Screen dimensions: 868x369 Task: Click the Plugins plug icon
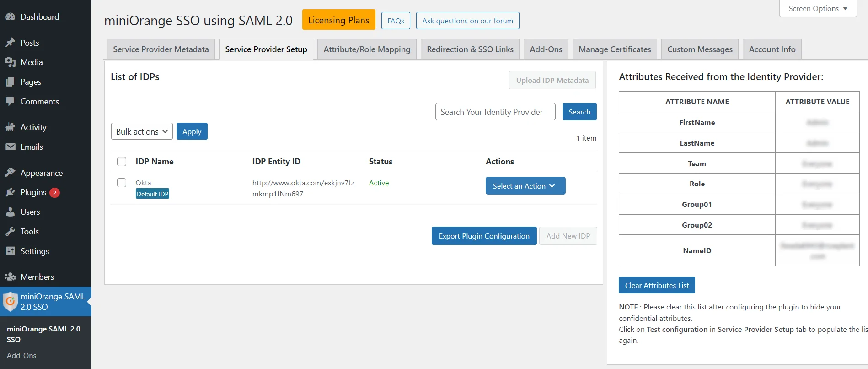click(11, 192)
